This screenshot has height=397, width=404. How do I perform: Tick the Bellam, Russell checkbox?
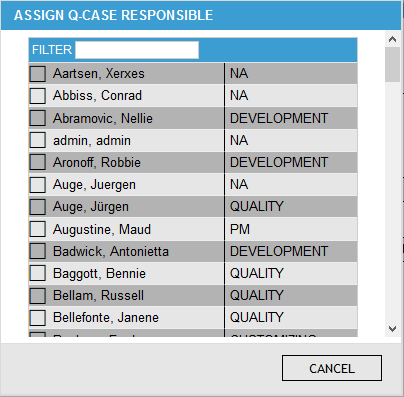[38, 296]
